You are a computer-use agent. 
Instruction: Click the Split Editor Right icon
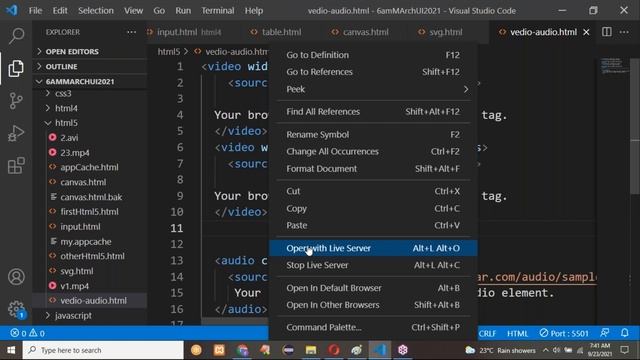tap(607, 32)
